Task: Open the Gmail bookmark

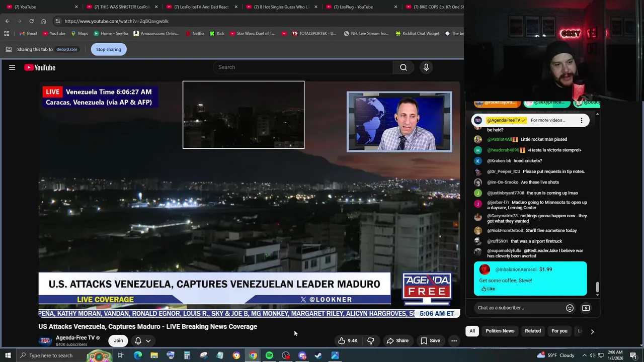Action: [x=28, y=34]
